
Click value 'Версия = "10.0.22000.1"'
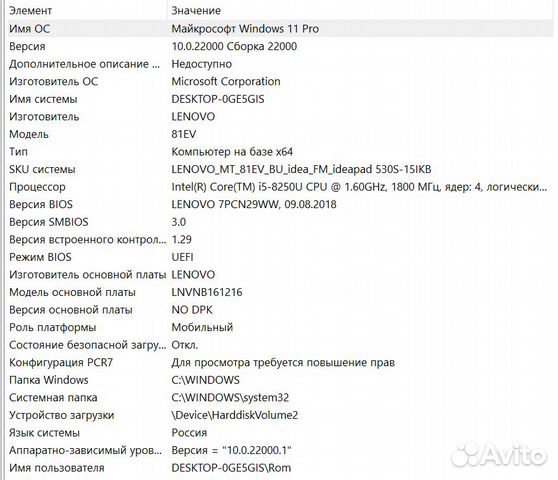(231, 450)
